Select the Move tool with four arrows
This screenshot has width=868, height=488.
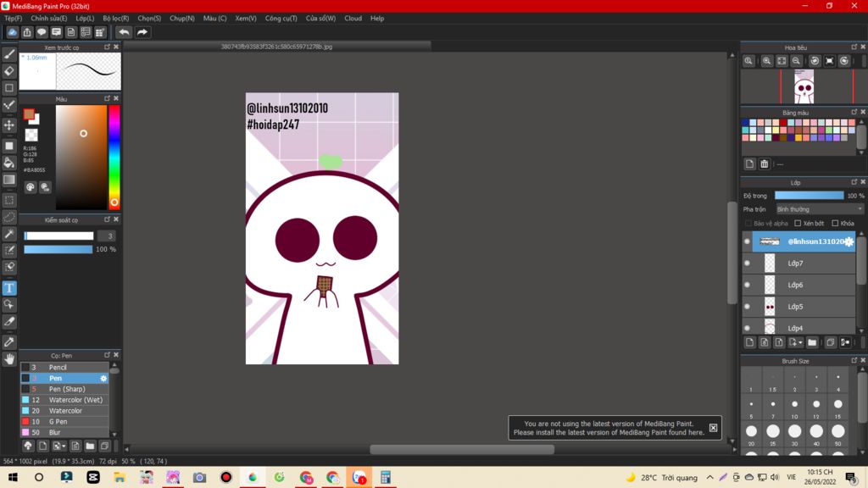point(9,125)
